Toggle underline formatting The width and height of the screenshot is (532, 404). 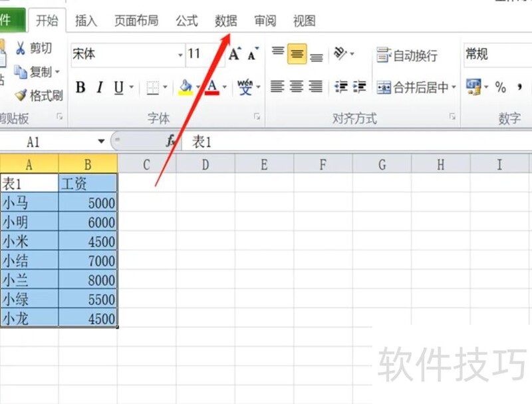pyautogui.click(x=119, y=88)
